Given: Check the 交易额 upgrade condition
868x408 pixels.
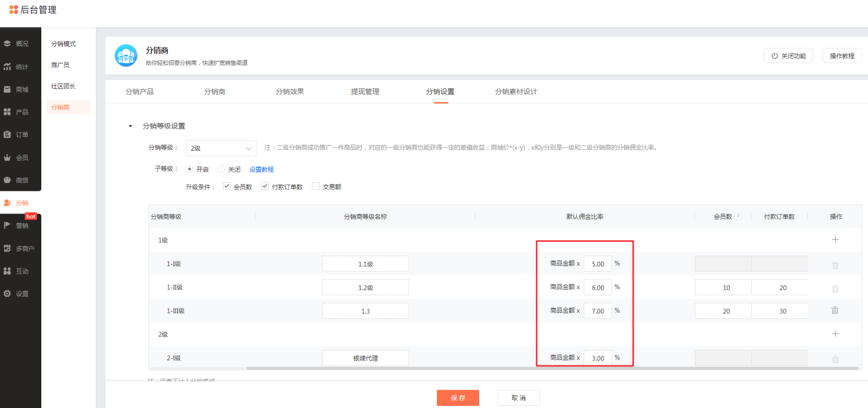Looking at the screenshot, I should [315, 186].
